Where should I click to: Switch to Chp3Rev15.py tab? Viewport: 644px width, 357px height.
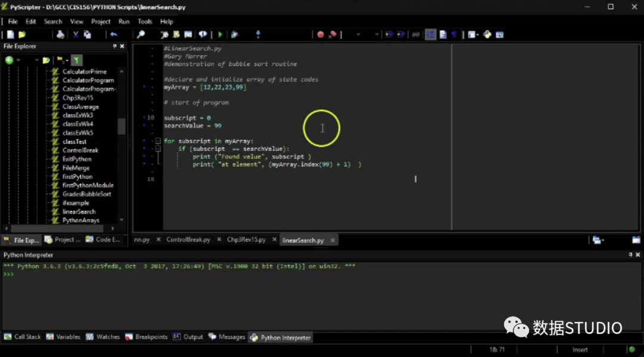[246, 239]
